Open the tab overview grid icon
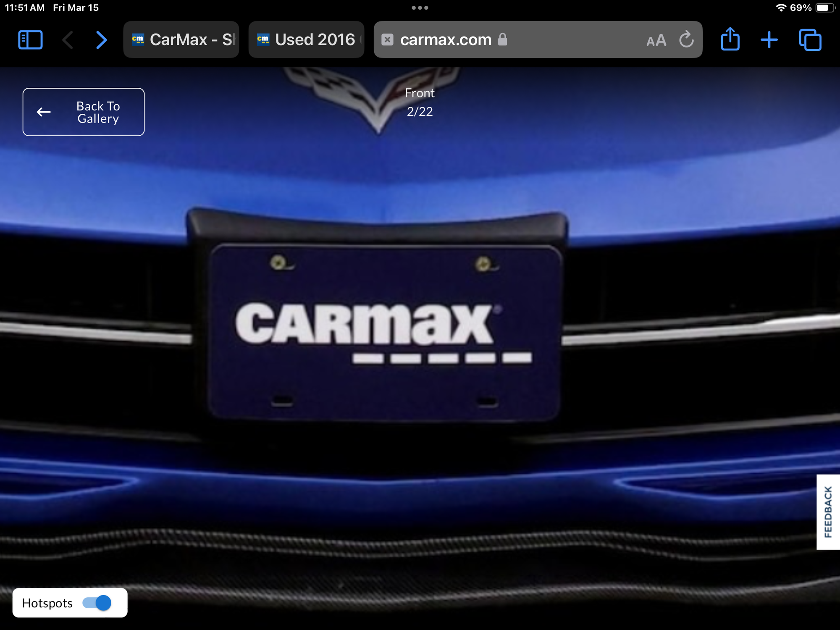This screenshot has height=630, width=840. (809, 39)
